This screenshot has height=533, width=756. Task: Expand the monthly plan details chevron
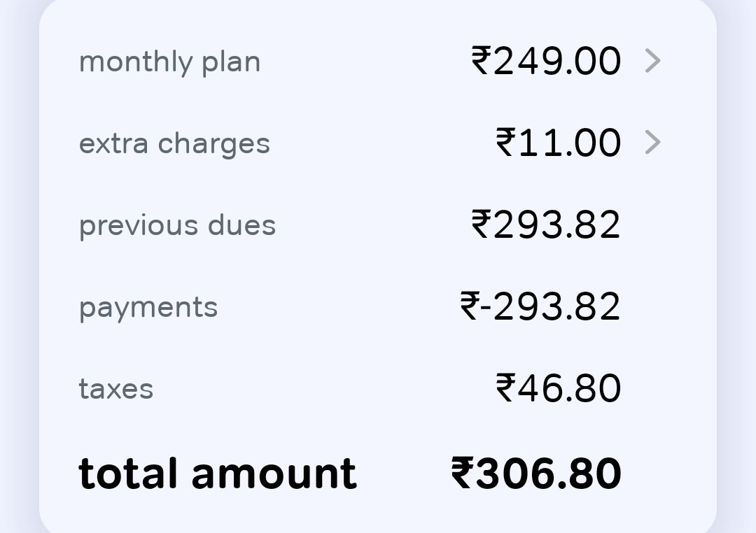652,61
